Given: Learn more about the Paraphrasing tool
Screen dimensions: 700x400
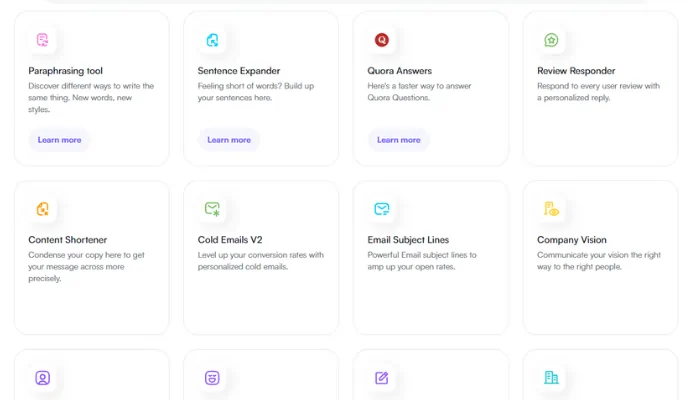Looking at the screenshot, I should pyautogui.click(x=59, y=140).
